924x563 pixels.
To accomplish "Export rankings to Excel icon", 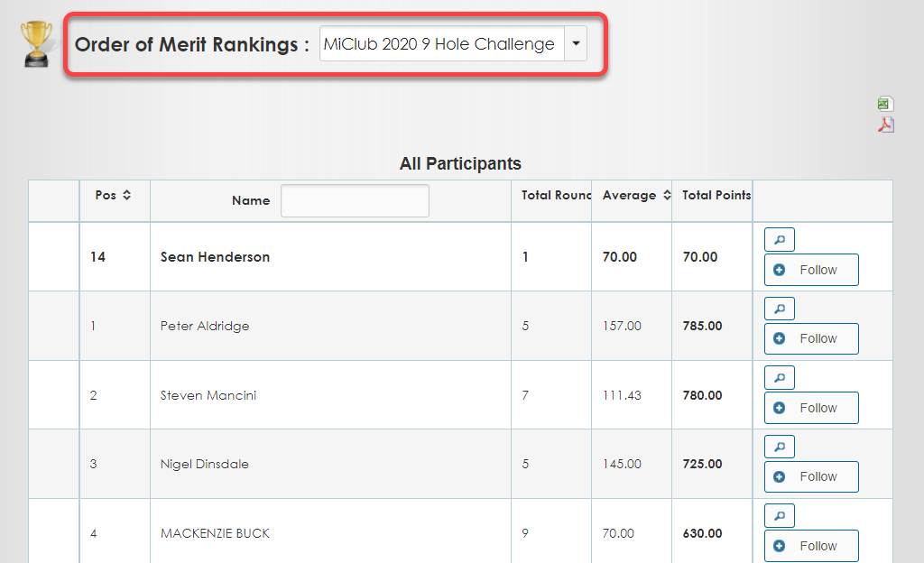I will coord(885,104).
